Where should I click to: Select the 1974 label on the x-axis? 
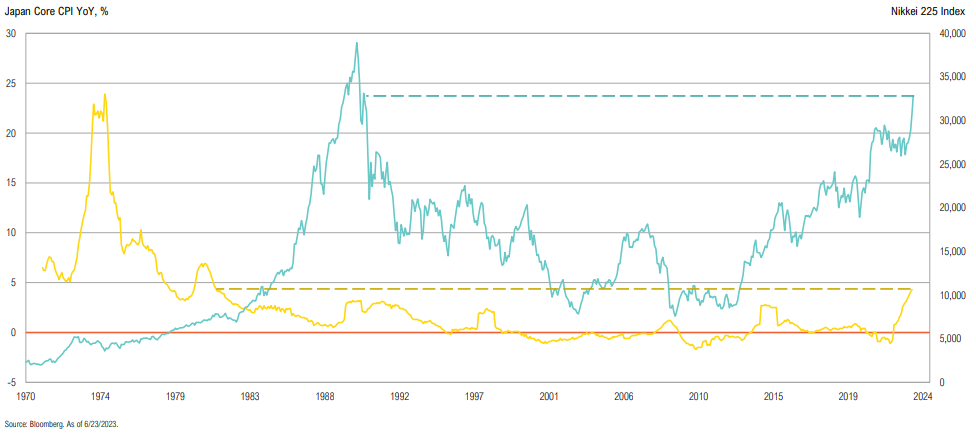[x=103, y=397]
